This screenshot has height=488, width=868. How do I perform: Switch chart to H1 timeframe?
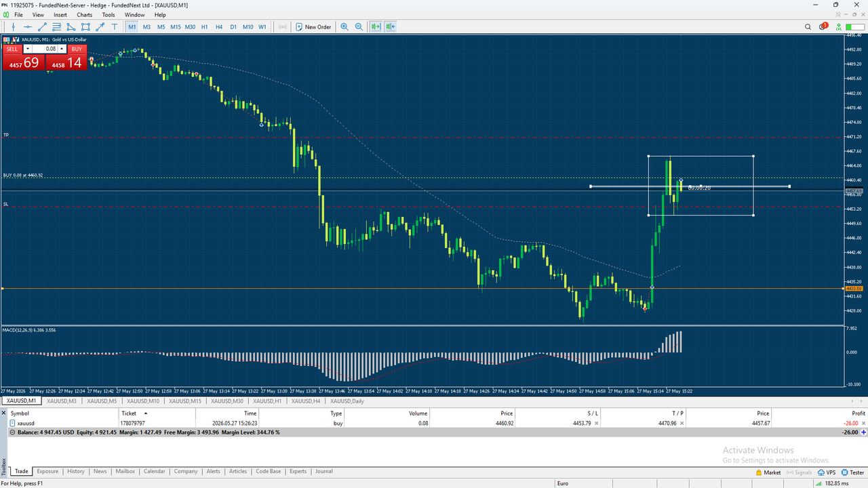pyautogui.click(x=204, y=27)
